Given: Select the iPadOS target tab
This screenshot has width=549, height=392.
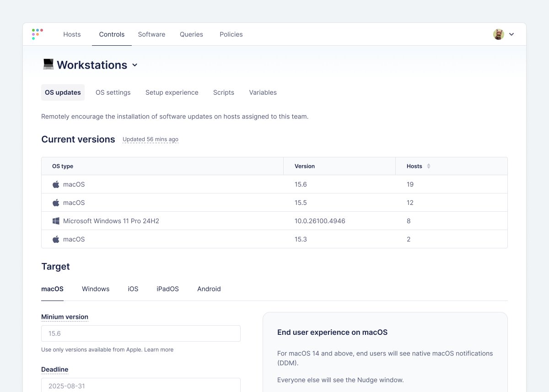Looking at the screenshot, I should (167, 289).
